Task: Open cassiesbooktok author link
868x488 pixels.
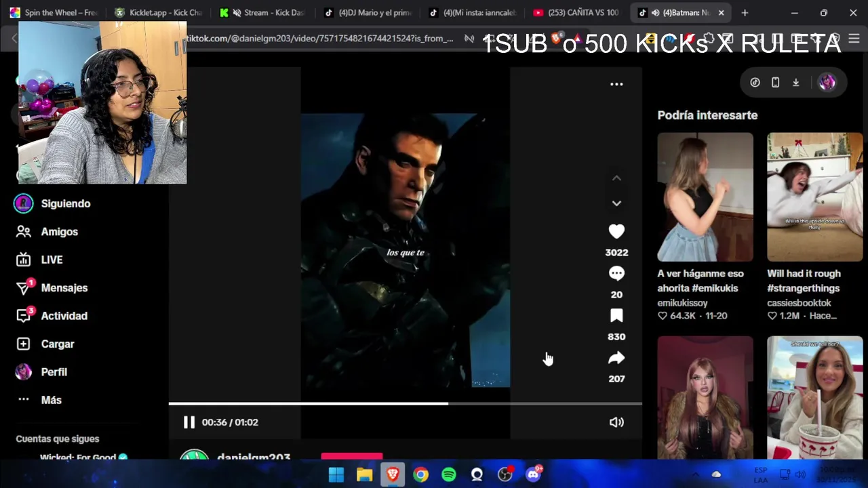Action: [799, 303]
